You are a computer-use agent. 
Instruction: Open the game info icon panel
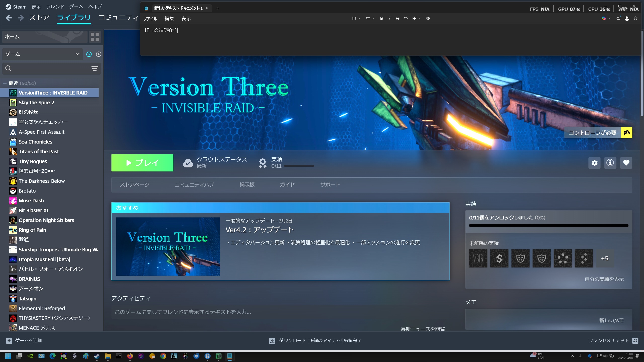pyautogui.click(x=610, y=163)
